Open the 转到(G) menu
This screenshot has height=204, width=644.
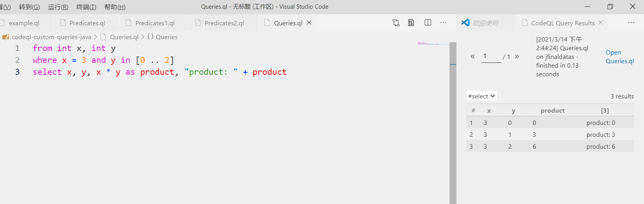point(29,7)
